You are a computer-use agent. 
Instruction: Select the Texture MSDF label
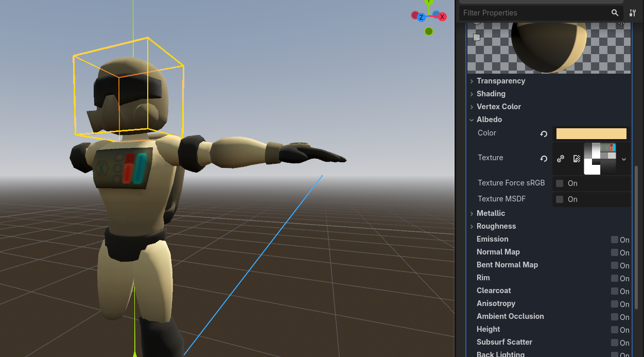[x=501, y=199]
